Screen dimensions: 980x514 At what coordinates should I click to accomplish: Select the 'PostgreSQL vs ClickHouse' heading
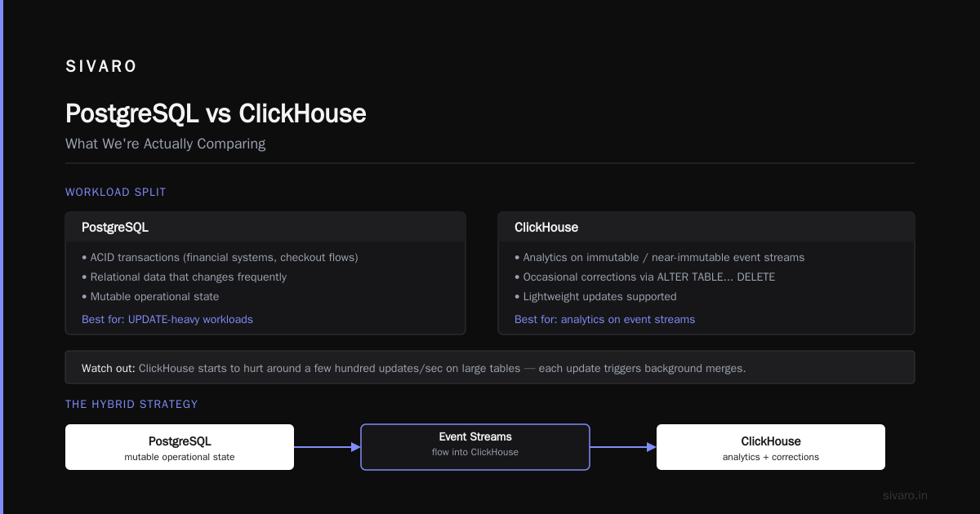[216, 113]
